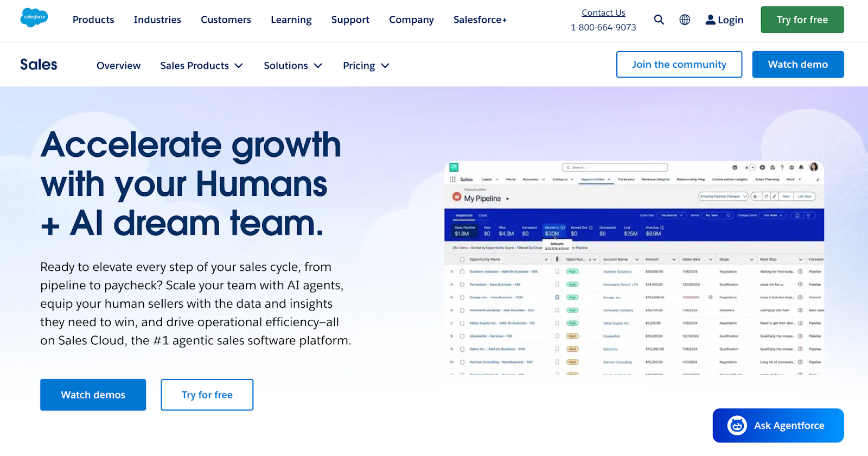
Task: Click the Favorites star icon in the demo screenshot
Action: pyautogui.click(x=746, y=167)
